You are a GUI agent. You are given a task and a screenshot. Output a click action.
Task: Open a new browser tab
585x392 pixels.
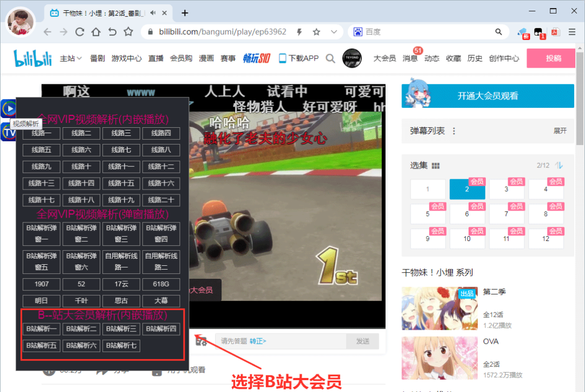pyautogui.click(x=185, y=13)
